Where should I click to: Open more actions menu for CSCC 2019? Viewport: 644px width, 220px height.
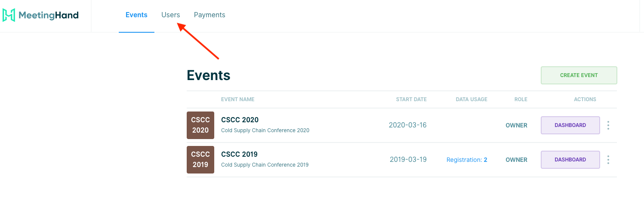coord(608,160)
